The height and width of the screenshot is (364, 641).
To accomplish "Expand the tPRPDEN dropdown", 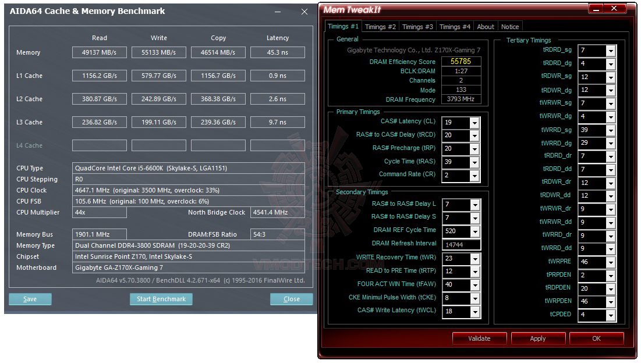I will coord(610,276).
